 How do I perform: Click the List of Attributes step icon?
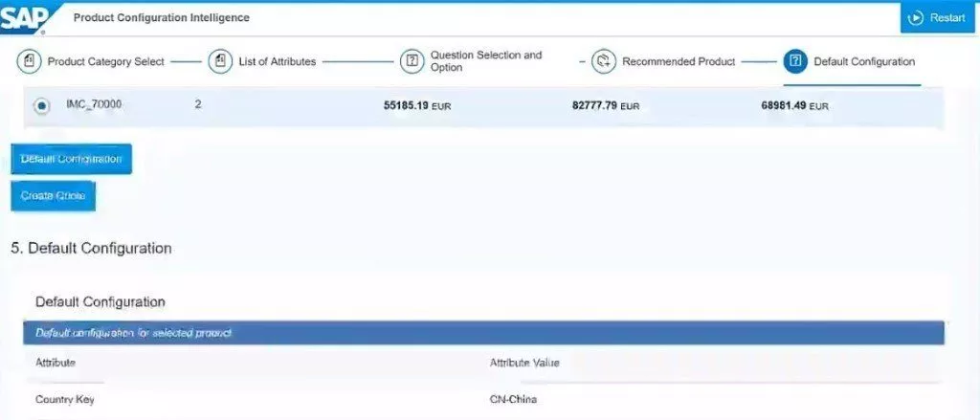[x=220, y=62]
